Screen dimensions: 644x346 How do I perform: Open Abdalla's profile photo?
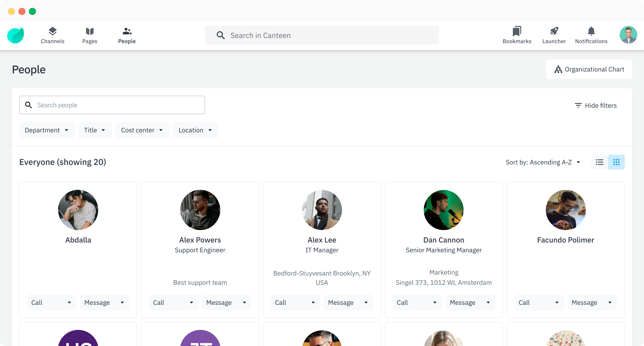point(78,210)
